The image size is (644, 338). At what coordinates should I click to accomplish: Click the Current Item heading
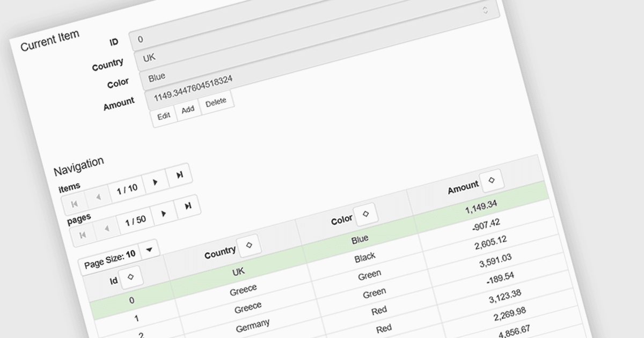click(50, 41)
